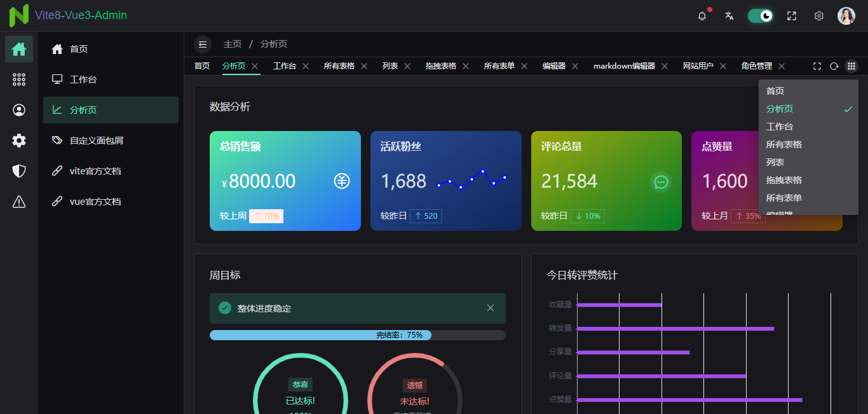The width and height of the screenshot is (868, 414).
Task: Close the 分析页 tab
Action: tap(255, 66)
